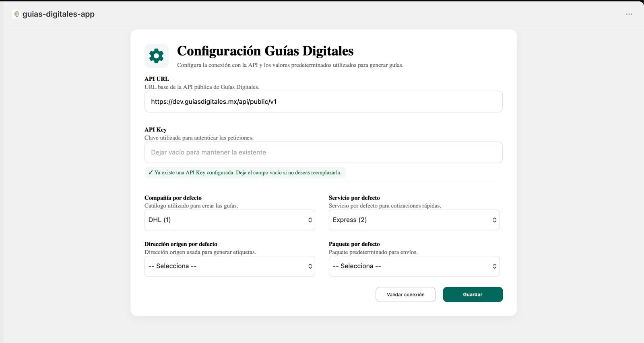Open the Dirección origen por defecto dropdown
The height and width of the screenshot is (343, 644).
(229, 266)
